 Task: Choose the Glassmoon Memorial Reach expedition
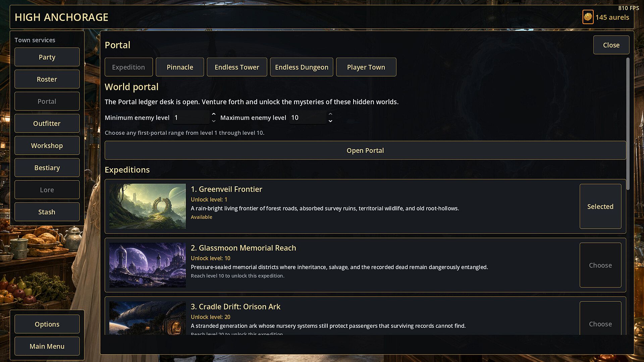pyautogui.click(x=600, y=265)
